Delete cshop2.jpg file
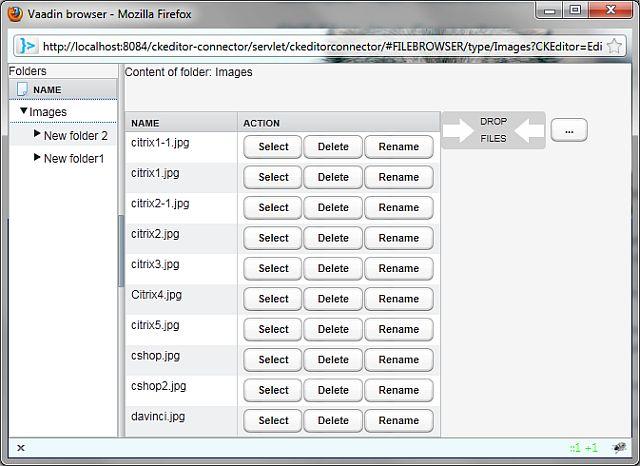Viewport: 640px width, 466px height. 333,390
